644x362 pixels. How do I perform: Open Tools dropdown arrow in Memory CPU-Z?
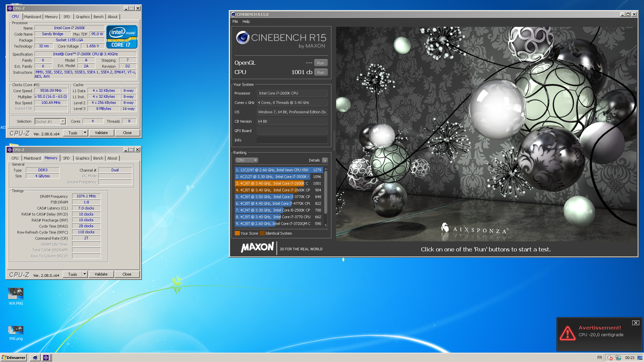point(85,274)
